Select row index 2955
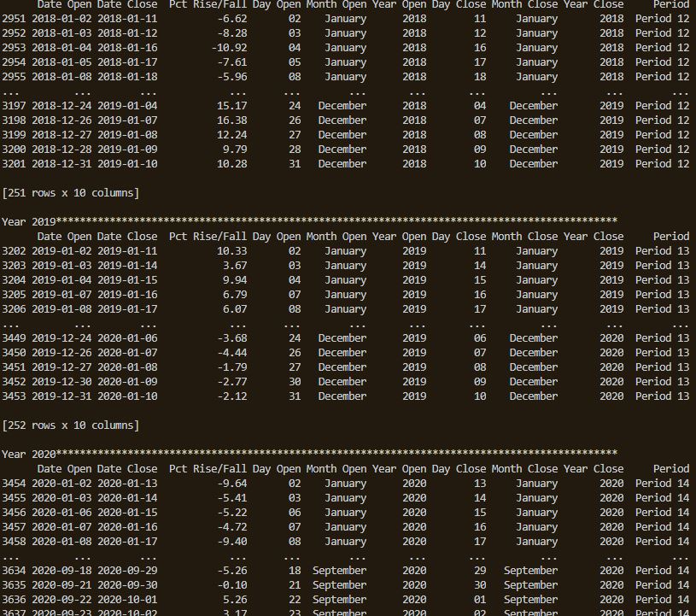 pyautogui.click(x=14, y=77)
